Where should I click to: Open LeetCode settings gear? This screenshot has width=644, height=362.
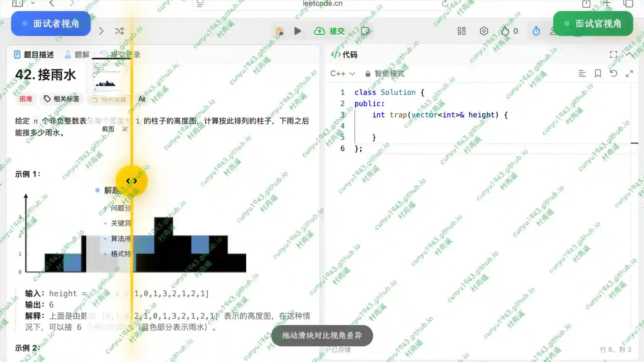point(484,31)
